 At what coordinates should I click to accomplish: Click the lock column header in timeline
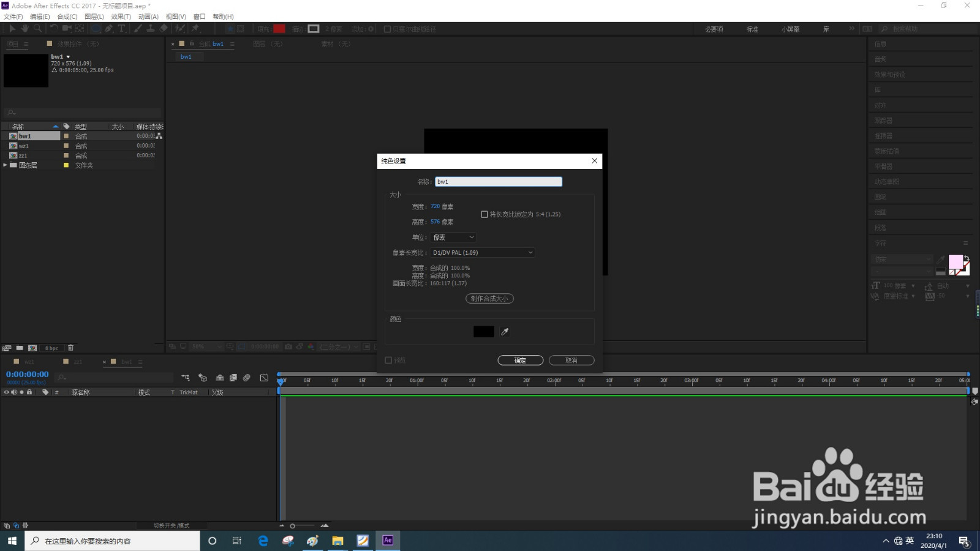click(29, 392)
